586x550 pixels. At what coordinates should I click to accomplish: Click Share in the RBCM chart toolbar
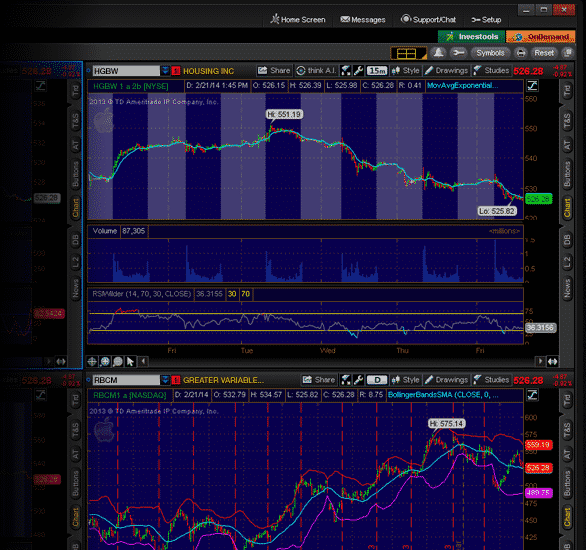point(319,380)
